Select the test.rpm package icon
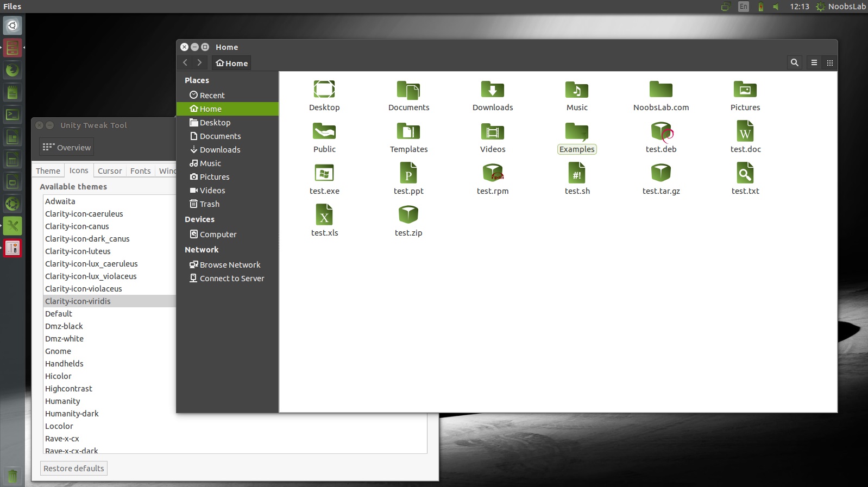This screenshot has height=487, width=868. (x=493, y=173)
